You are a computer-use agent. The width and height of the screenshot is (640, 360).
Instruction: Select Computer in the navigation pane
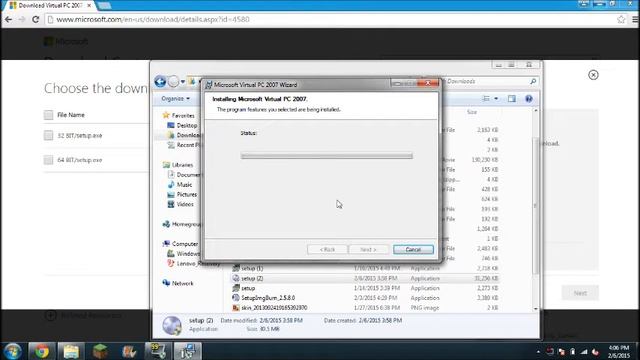pyautogui.click(x=180, y=244)
